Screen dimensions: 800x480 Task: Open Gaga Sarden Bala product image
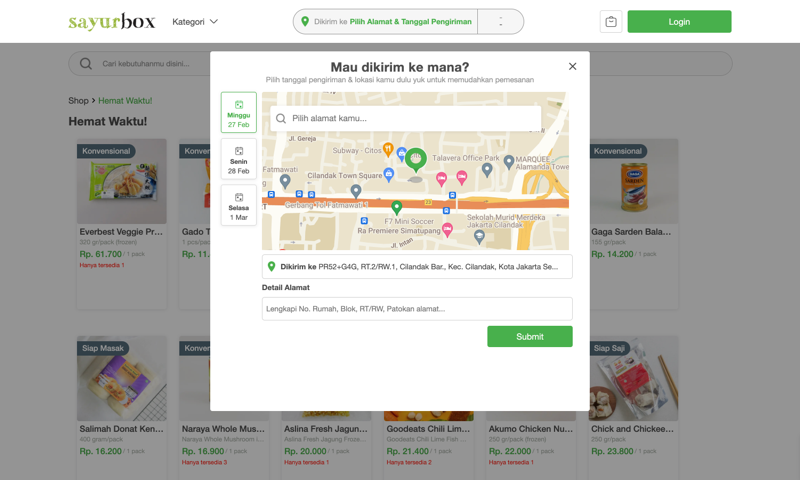pyautogui.click(x=633, y=181)
